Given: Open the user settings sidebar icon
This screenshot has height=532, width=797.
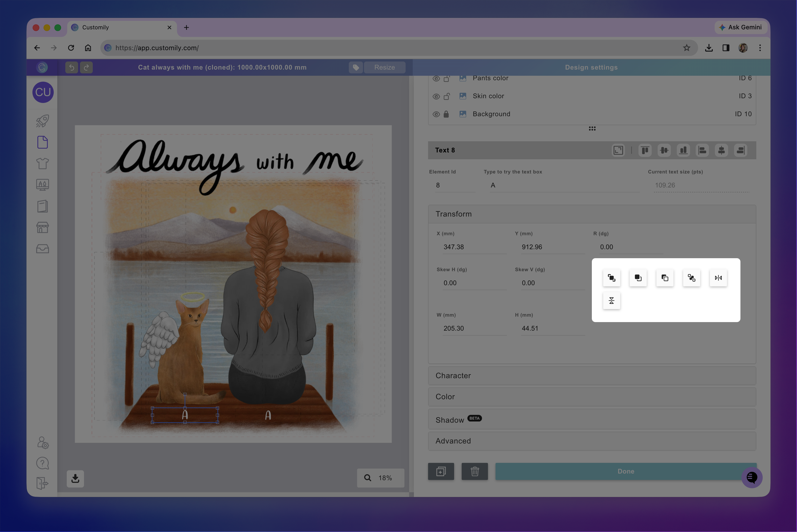Looking at the screenshot, I should pyautogui.click(x=43, y=443).
